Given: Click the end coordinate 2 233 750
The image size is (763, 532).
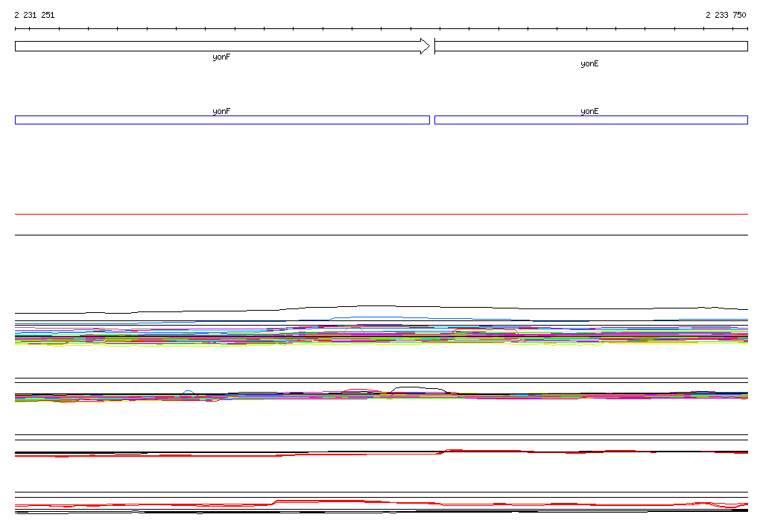Looking at the screenshot, I should click(x=726, y=15).
